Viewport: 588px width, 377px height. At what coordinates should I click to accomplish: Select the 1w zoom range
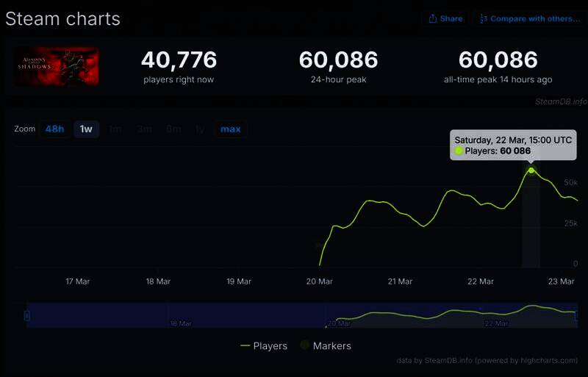coord(86,129)
